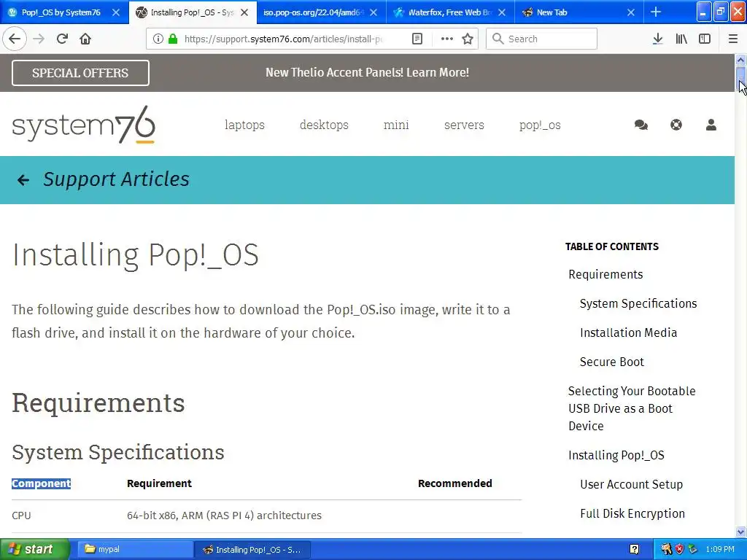The image size is (747, 560).
Task: Jump to User Account Setup contents link
Action: pos(631,484)
